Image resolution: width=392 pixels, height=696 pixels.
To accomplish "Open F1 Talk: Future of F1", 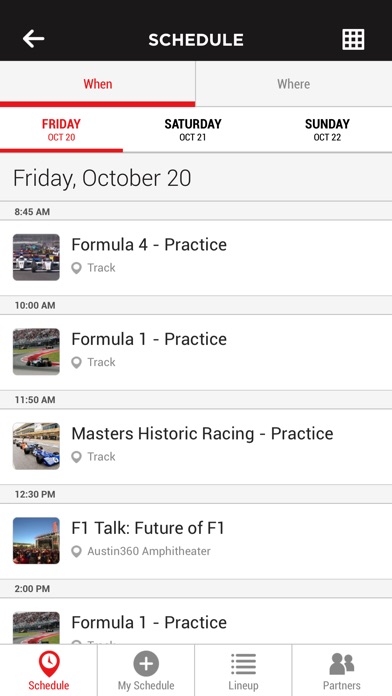I will pyautogui.click(x=196, y=541).
